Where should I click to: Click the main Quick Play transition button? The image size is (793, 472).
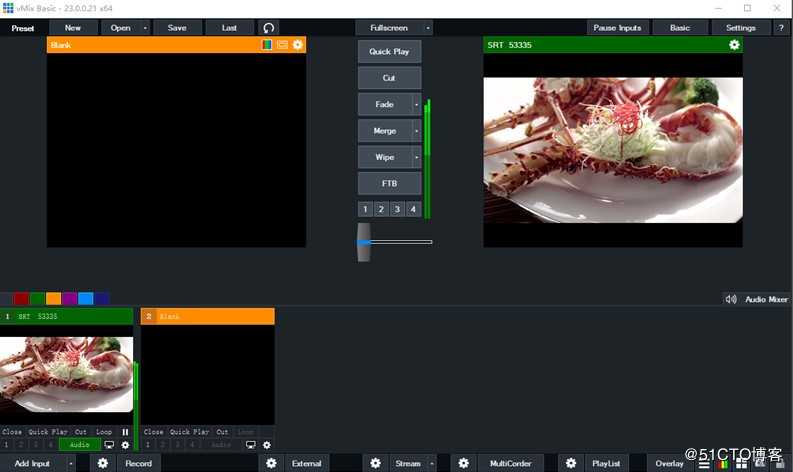tap(389, 52)
